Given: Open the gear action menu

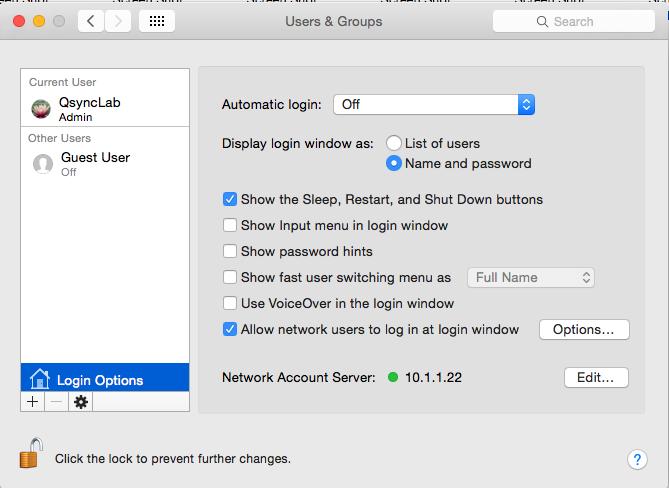Looking at the screenshot, I should [x=81, y=401].
